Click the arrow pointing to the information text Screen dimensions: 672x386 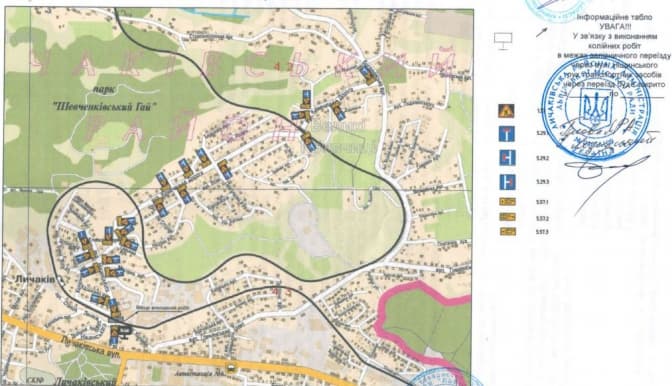(542, 33)
